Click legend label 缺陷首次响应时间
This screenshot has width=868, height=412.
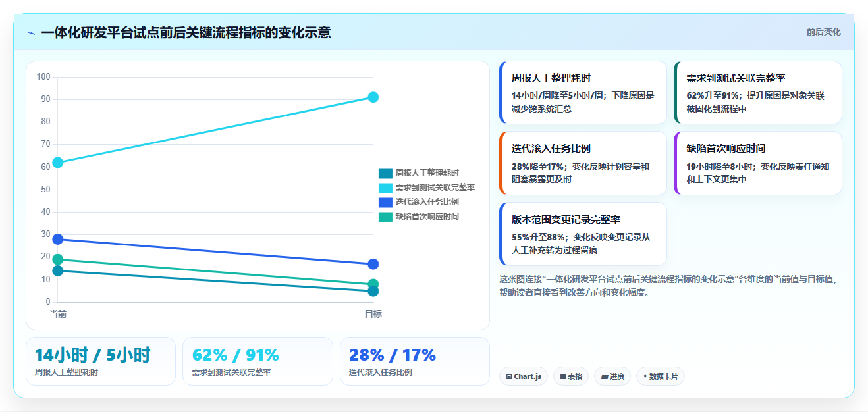pyautogui.click(x=427, y=217)
